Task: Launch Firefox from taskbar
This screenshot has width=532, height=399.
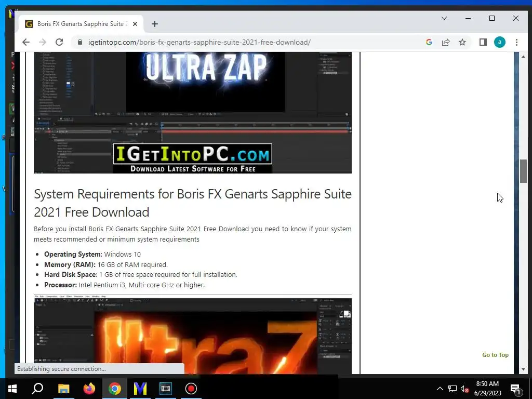Action: [x=89, y=389]
